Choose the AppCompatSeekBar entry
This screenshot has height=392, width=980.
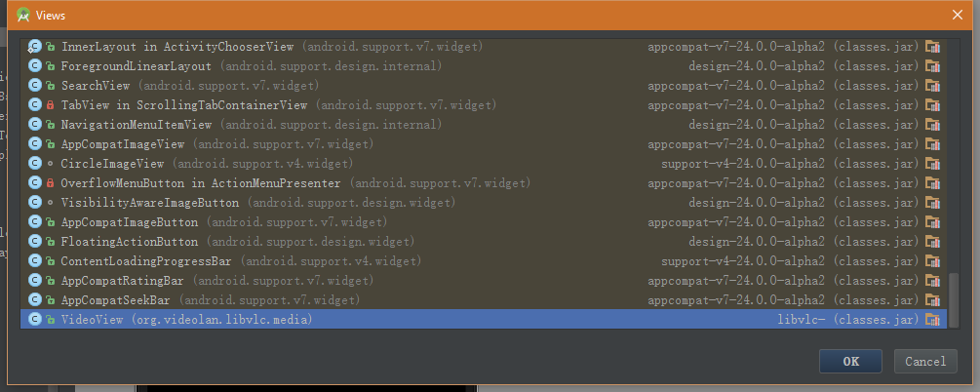pyautogui.click(x=484, y=300)
